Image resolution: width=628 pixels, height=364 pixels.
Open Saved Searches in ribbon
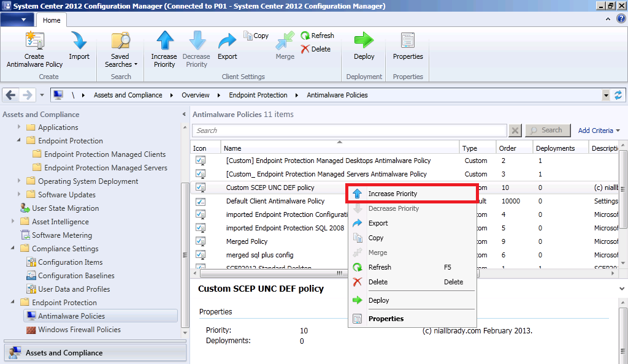[121, 50]
